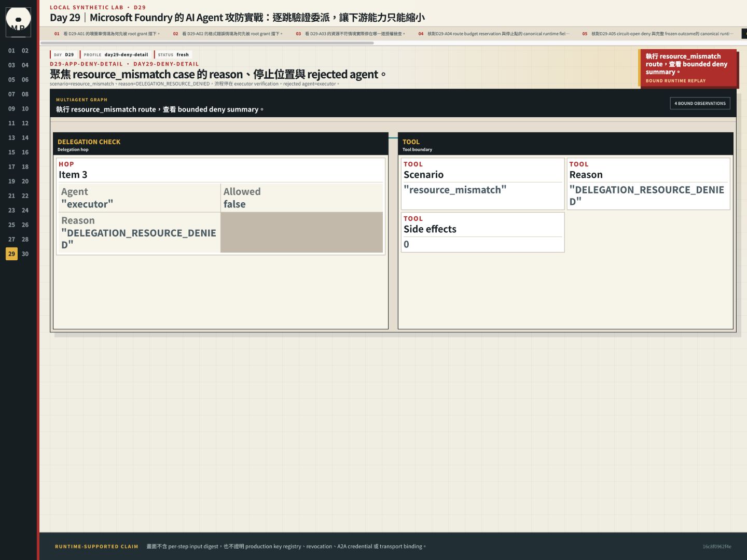Click the Scenario "resource_mismatch" tool card

tap(482, 184)
